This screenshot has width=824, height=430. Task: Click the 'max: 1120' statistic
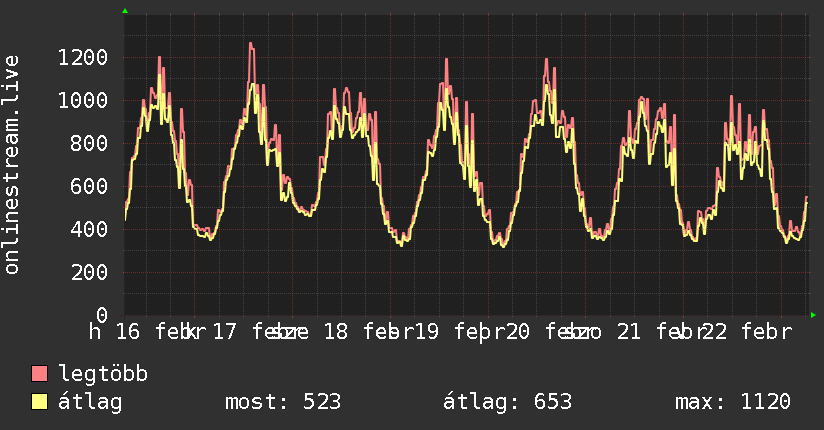pos(733,402)
